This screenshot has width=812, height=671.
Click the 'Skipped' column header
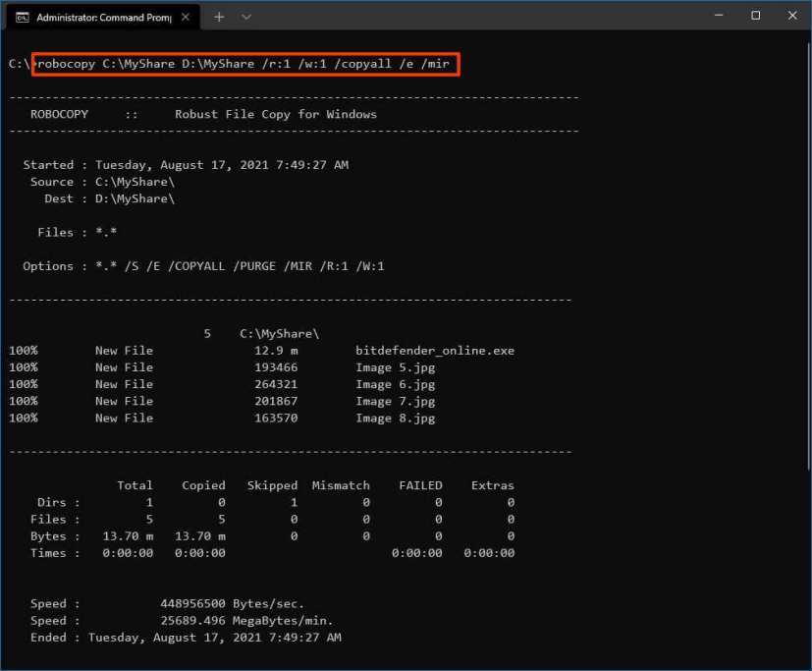coord(272,485)
